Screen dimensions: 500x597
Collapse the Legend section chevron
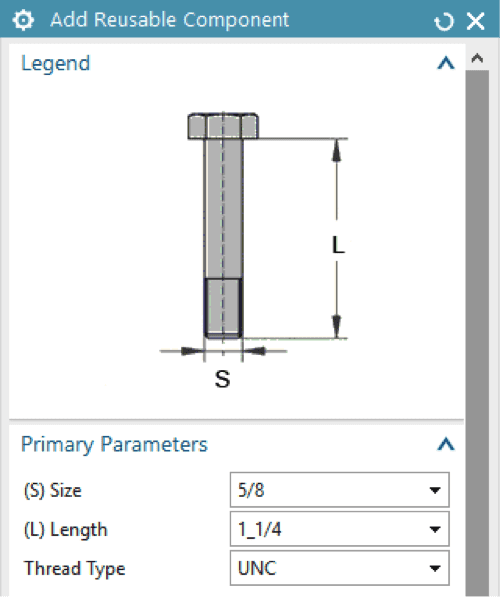tap(446, 63)
